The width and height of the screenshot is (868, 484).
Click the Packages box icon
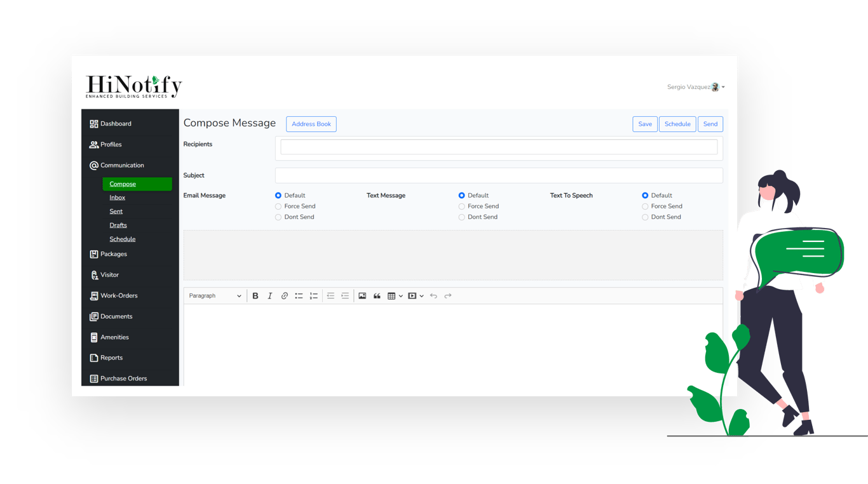point(94,254)
